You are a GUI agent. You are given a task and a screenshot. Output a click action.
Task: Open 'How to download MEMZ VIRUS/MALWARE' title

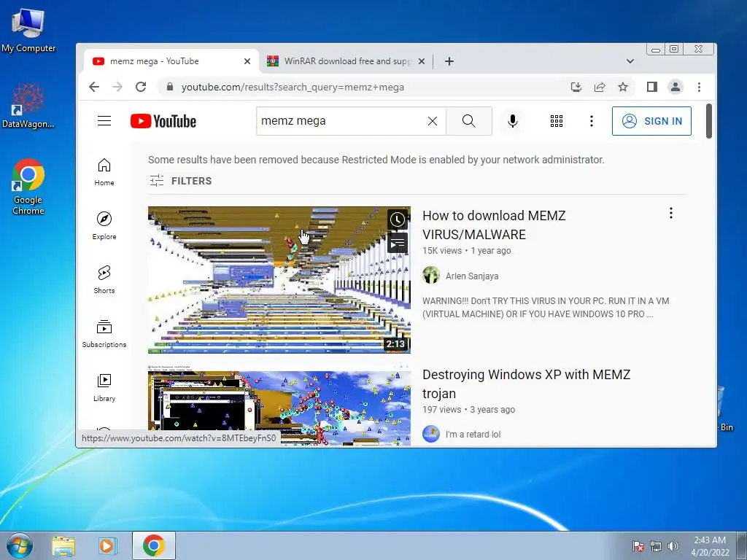point(494,225)
